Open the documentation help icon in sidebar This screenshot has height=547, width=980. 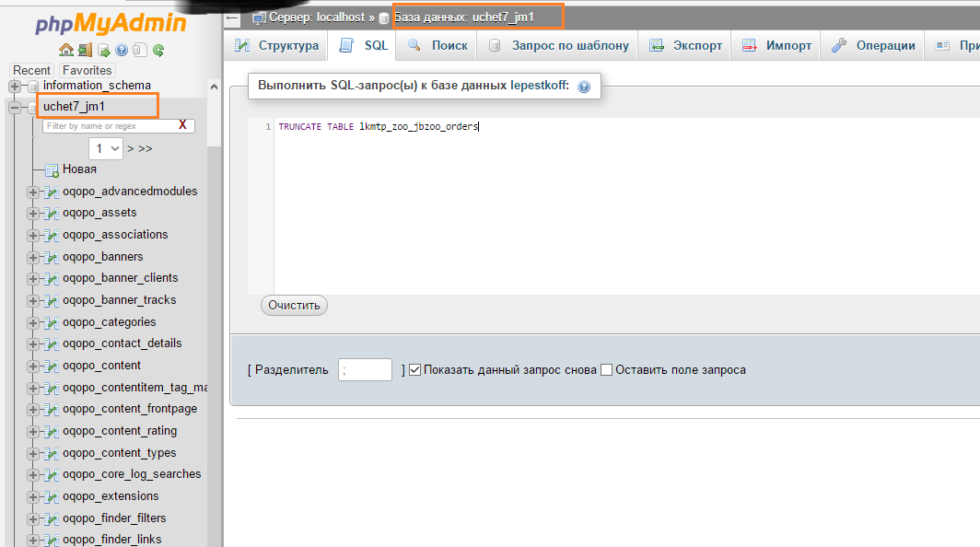coord(122,51)
